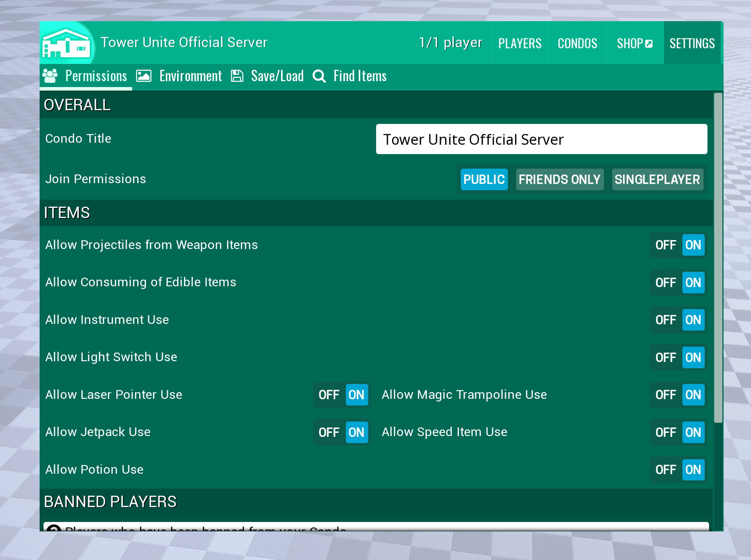Turn OFF Allow Potion Use
The image size is (751, 560).
point(666,470)
